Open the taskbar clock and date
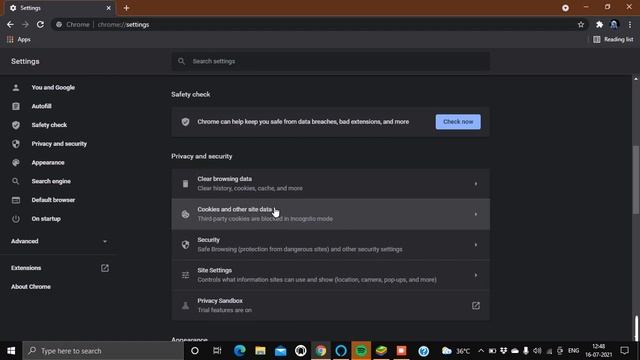 (x=598, y=351)
